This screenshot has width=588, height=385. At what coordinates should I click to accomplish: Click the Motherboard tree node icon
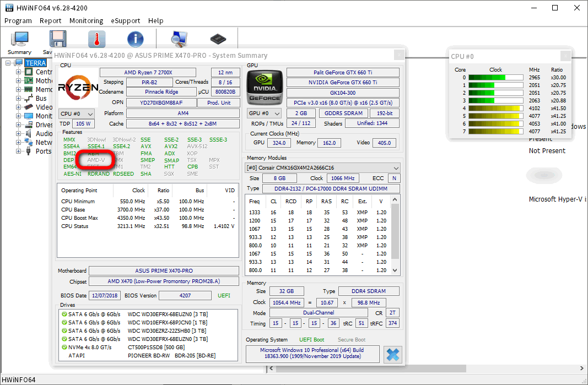(x=29, y=80)
